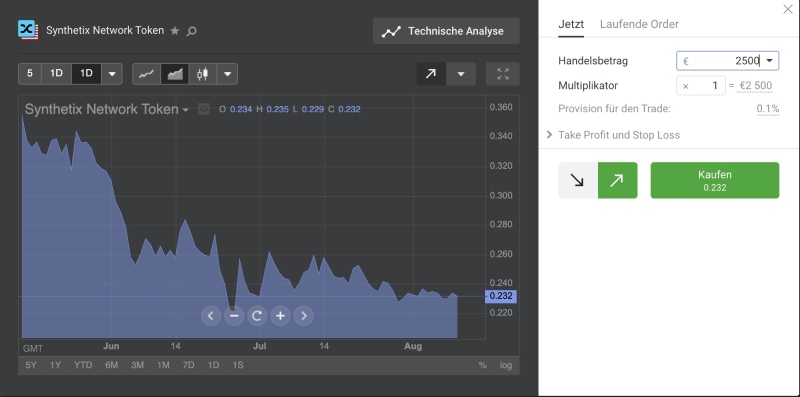The width and height of the screenshot is (800, 397).
Task: Open the interval dropdown arrow
Action: 112,73
